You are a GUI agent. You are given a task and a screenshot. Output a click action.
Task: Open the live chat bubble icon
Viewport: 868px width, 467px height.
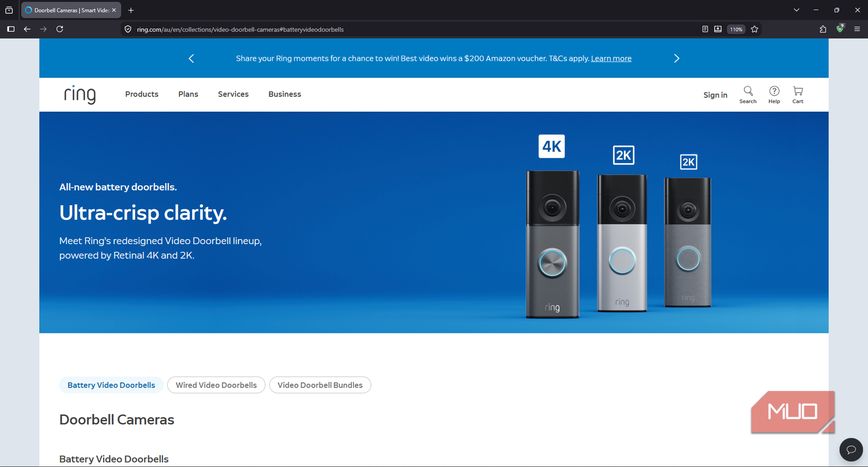[x=851, y=450]
